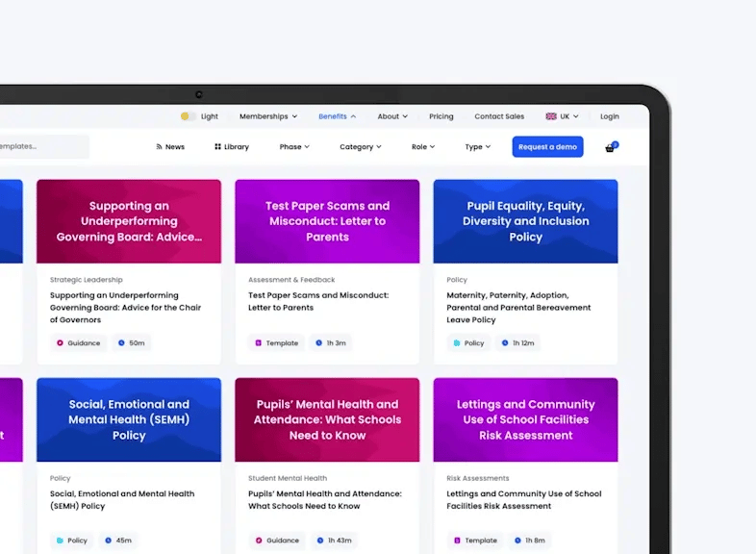Click the search templates input field

click(x=43, y=146)
